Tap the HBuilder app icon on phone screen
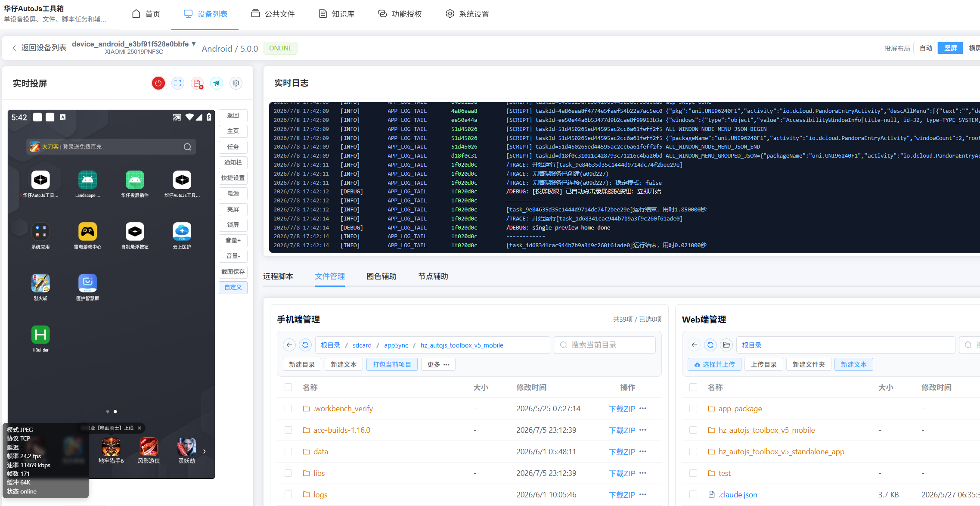The image size is (980, 506). pos(40,335)
